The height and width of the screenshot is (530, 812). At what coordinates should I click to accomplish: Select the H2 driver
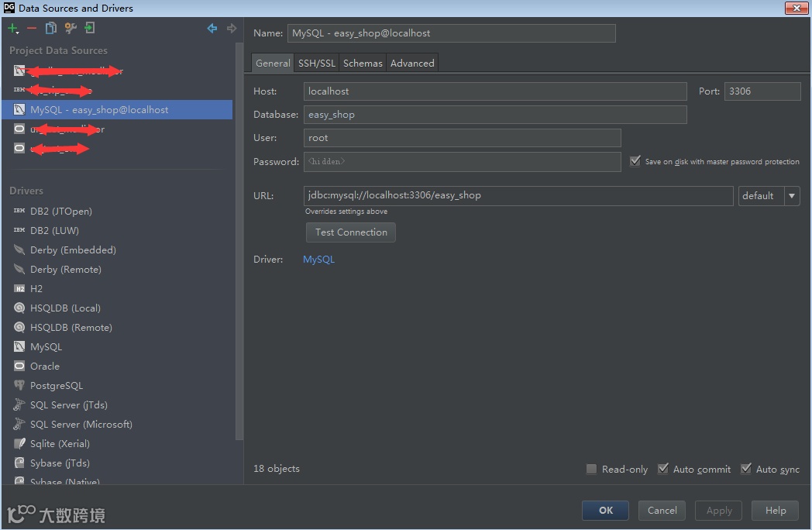point(36,288)
